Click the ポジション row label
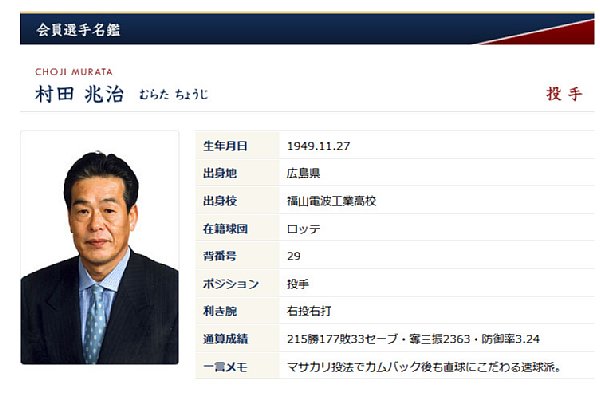Image resolution: width=600 pixels, height=393 pixels. pyautogui.click(x=231, y=284)
